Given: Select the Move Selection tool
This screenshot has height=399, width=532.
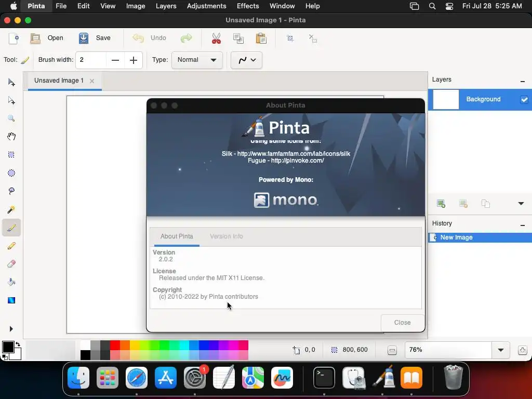Looking at the screenshot, I should (11, 100).
